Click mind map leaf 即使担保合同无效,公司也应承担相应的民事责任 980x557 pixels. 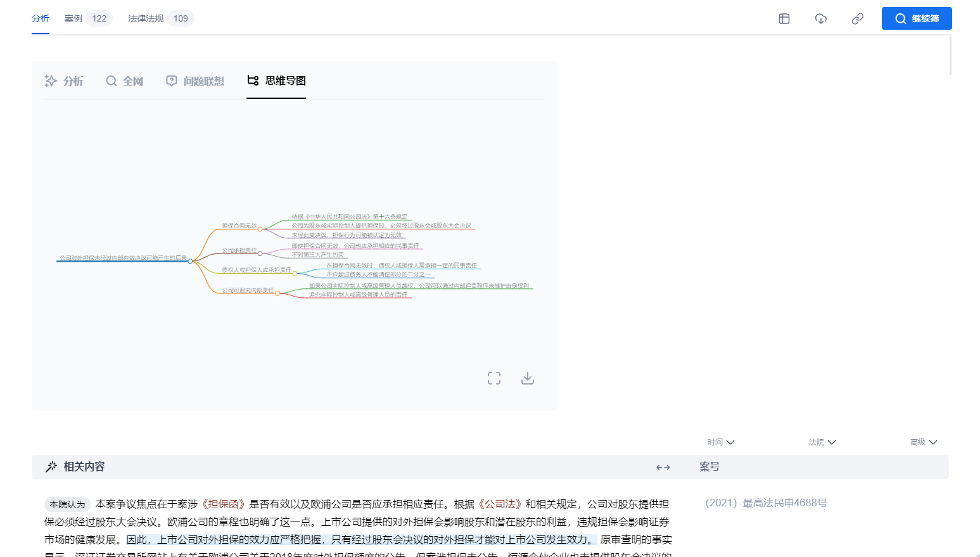(355, 246)
